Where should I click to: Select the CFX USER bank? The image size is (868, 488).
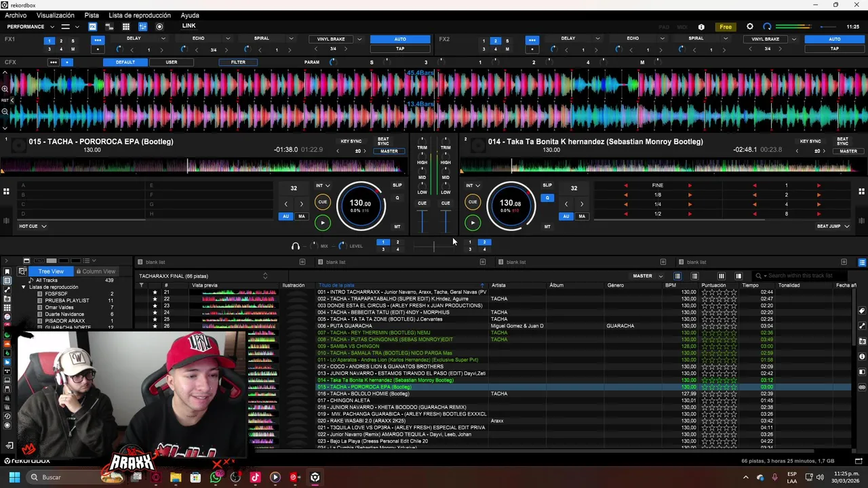[x=172, y=62]
